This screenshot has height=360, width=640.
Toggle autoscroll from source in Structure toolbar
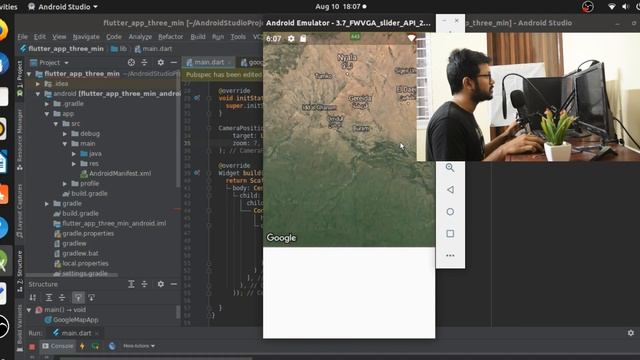(91, 298)
